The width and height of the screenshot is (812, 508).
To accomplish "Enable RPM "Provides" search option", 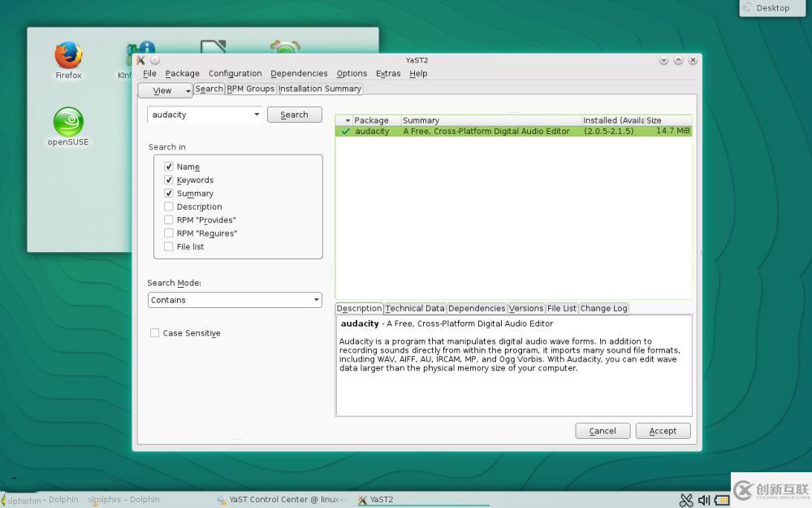I will click(x=168, y=219).
